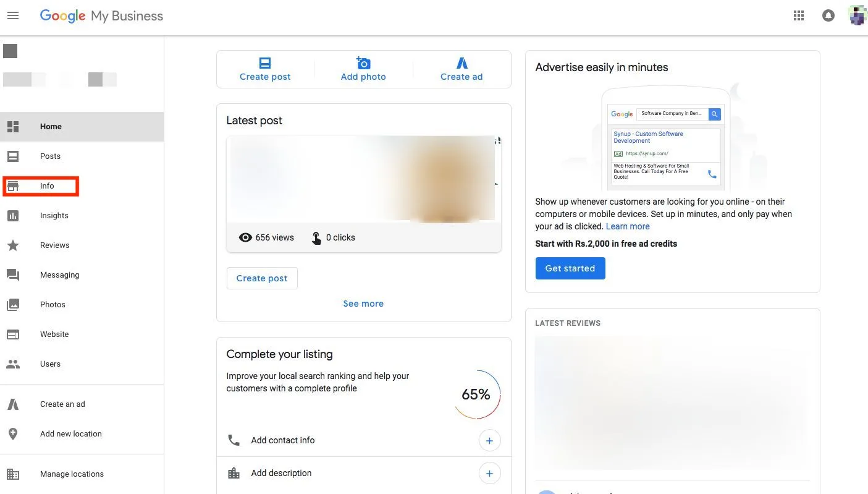Click the 0 clicks text
The height and width of the screenshot is (494, 868).
pyautogui.click(x=340, y=237)
